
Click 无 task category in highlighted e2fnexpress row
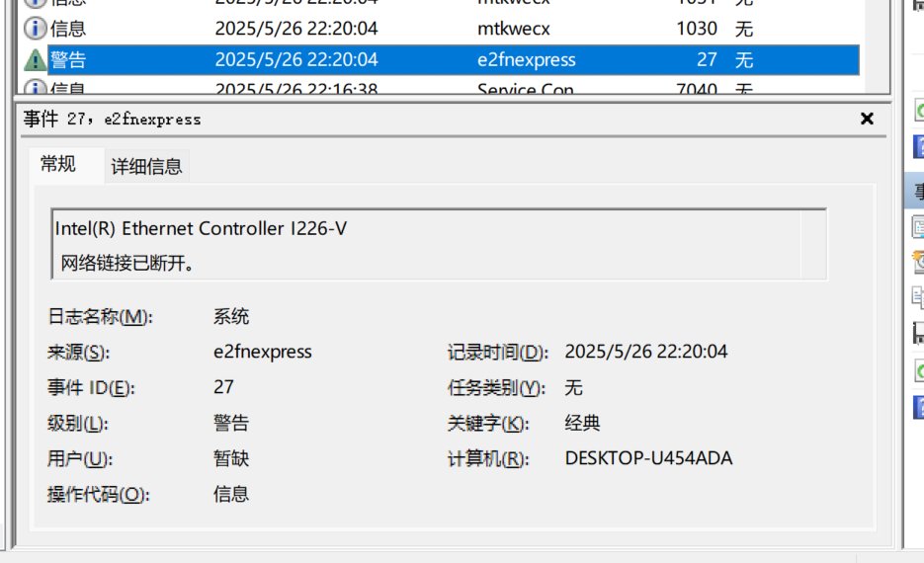coord(744,59)
